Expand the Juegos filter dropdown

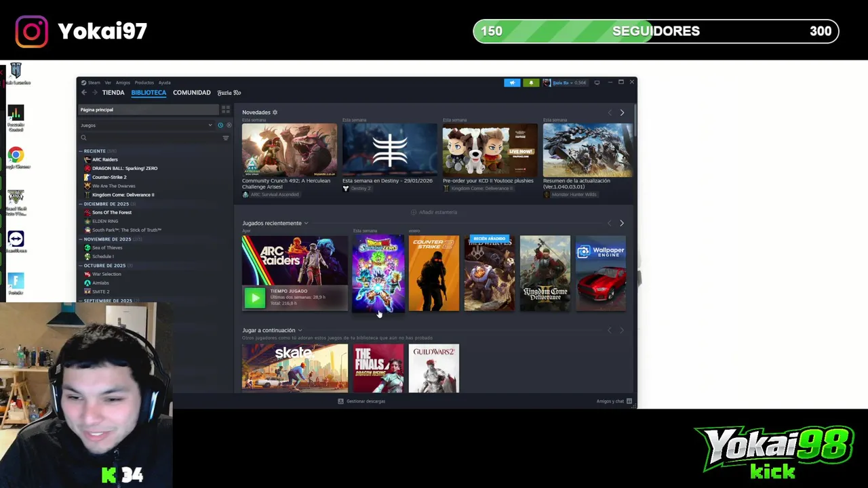click(x=146, y=125)
